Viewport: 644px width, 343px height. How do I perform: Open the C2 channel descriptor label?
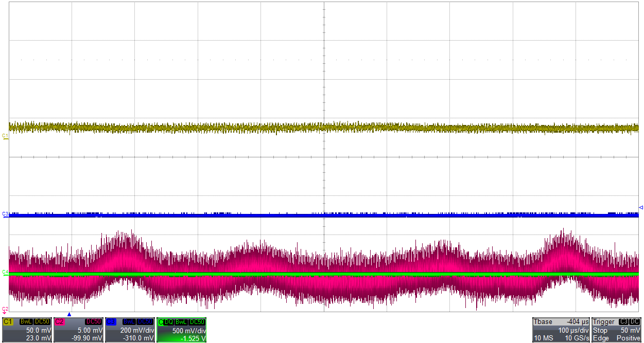59,321
